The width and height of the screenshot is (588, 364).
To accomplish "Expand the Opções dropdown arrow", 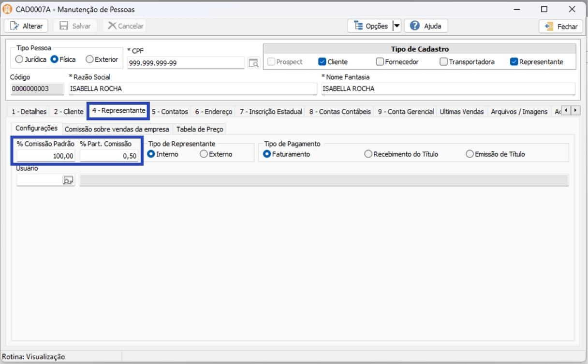I will [x=397, y=26].
